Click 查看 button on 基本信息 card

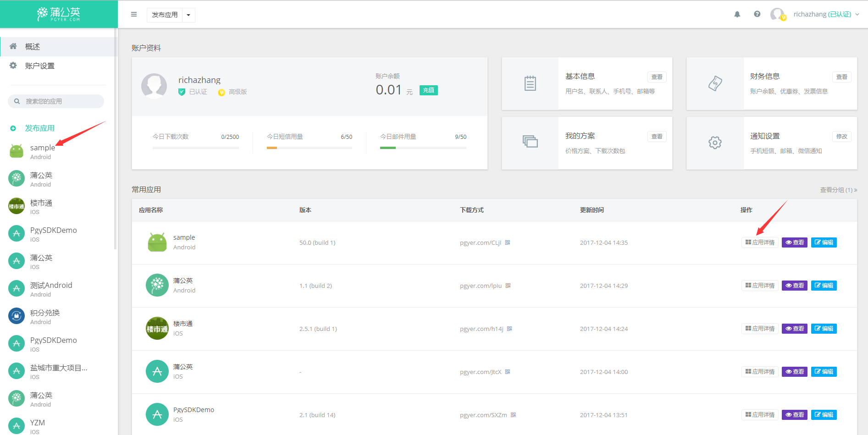[x=657, y=77]
